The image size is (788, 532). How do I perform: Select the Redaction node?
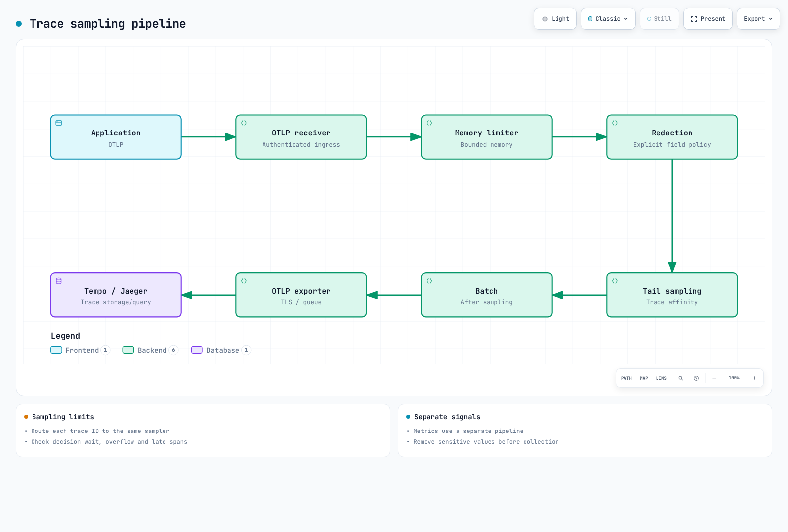[x=672, y=137]
